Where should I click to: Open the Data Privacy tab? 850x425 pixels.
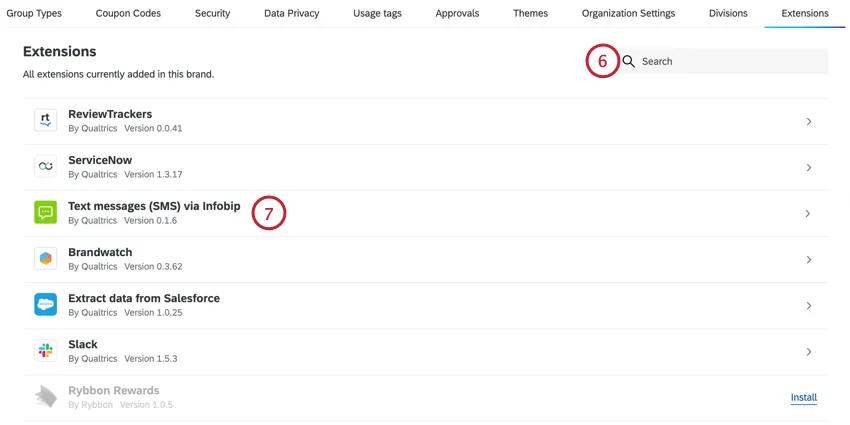pos(292,14)
